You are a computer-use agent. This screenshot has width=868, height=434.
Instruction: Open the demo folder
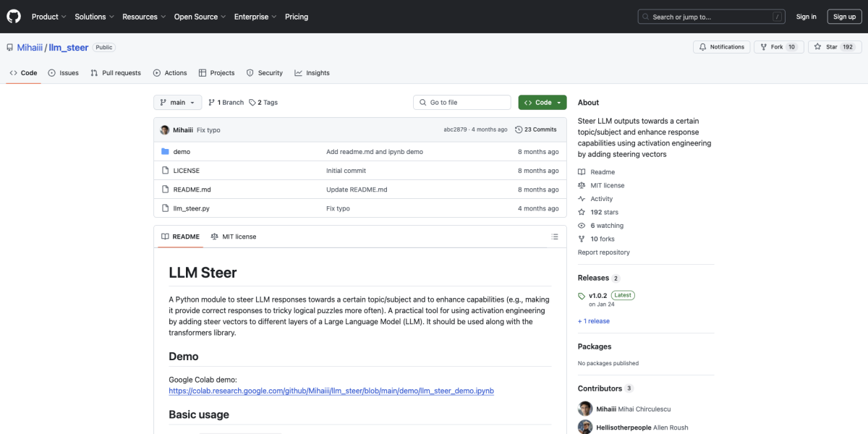click(182, 152)
